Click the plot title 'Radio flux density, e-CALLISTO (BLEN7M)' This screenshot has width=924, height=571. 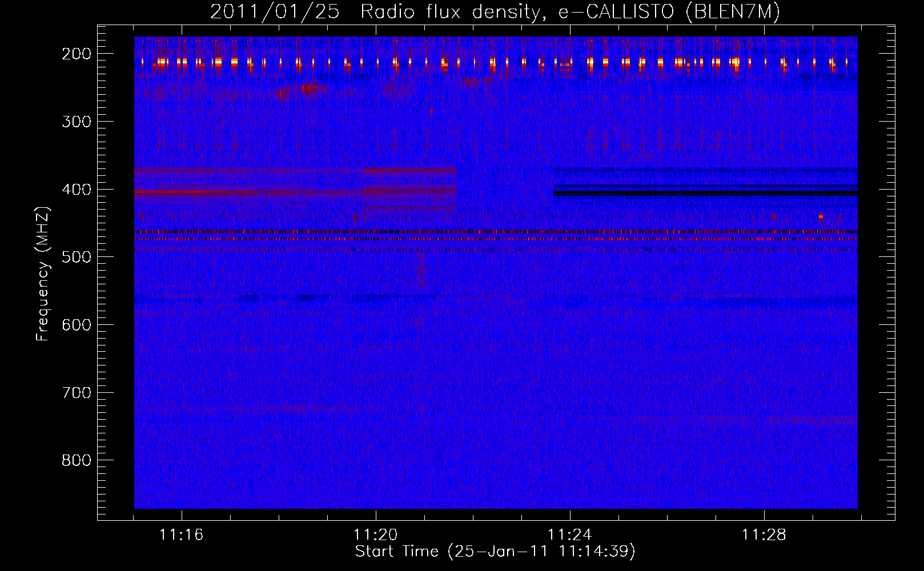570,12
